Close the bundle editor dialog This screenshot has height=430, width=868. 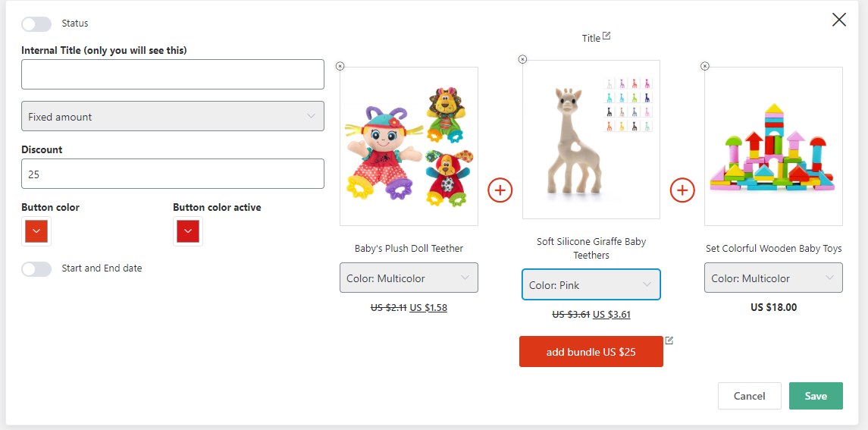coord(839,20)
